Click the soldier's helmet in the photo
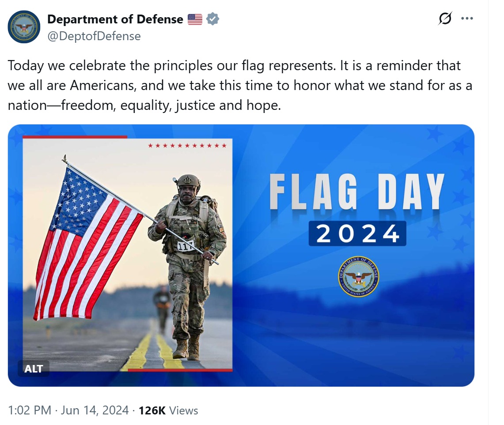This screenshot has height=425, width=504. click(189, 182)
